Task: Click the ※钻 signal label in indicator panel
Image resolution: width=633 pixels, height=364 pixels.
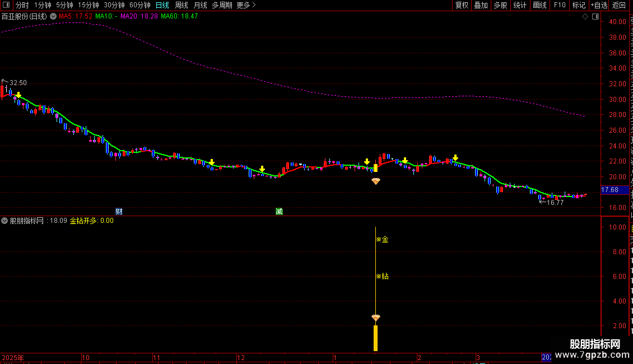Action: tap(382, 277)
